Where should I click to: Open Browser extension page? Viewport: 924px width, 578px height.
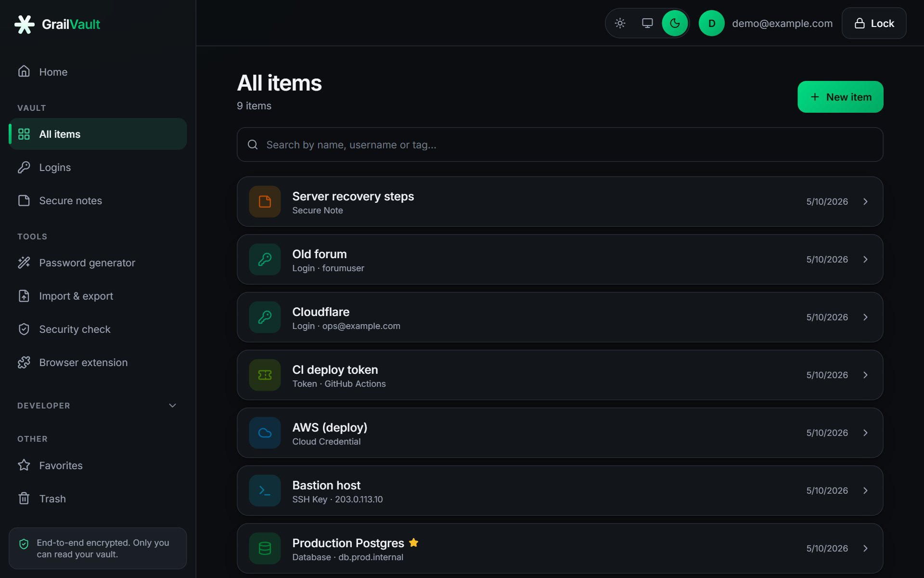[98, 362]
